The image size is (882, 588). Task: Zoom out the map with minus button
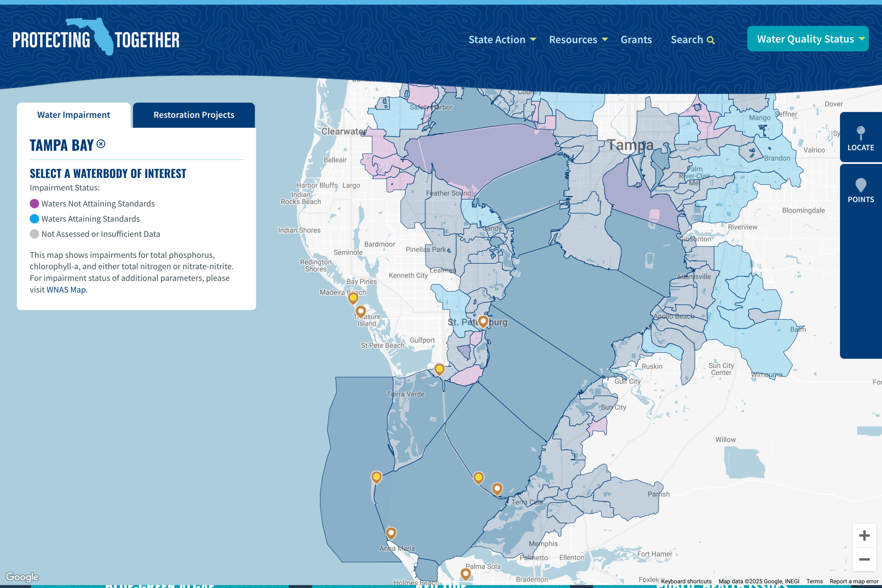coord(864,559)
